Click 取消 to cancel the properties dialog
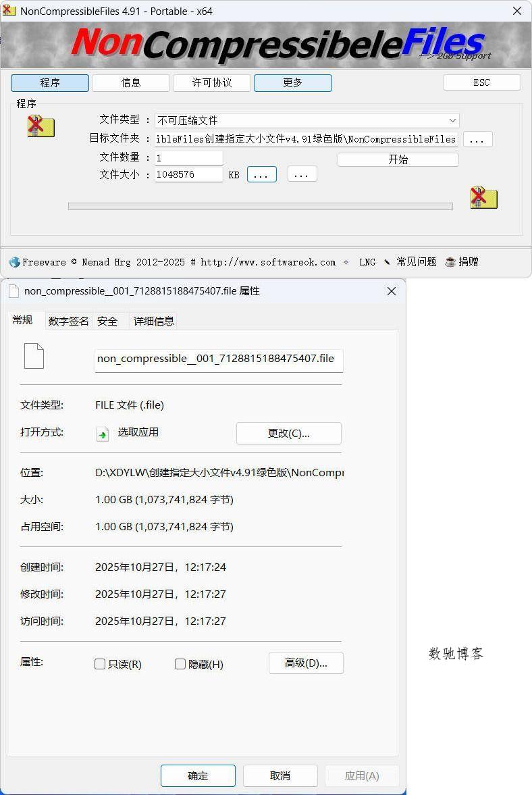Screen dimensions: 532x795 (x=280, y=775)
